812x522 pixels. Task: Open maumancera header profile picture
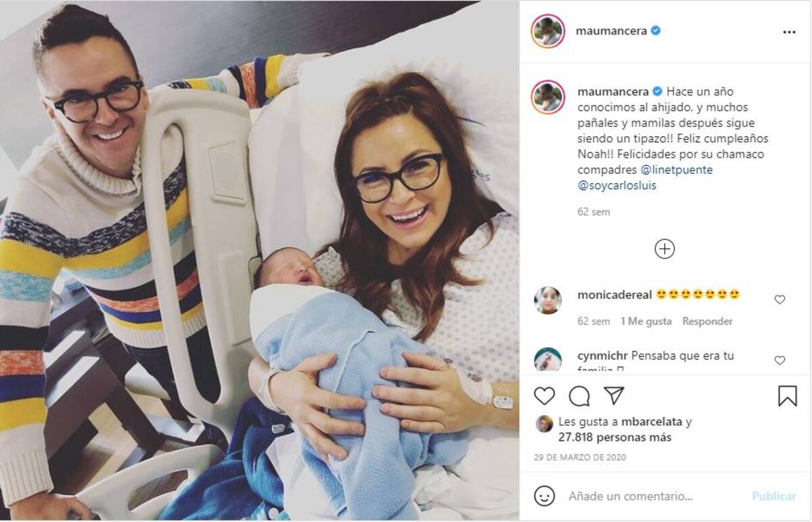[x=548, y=31]
